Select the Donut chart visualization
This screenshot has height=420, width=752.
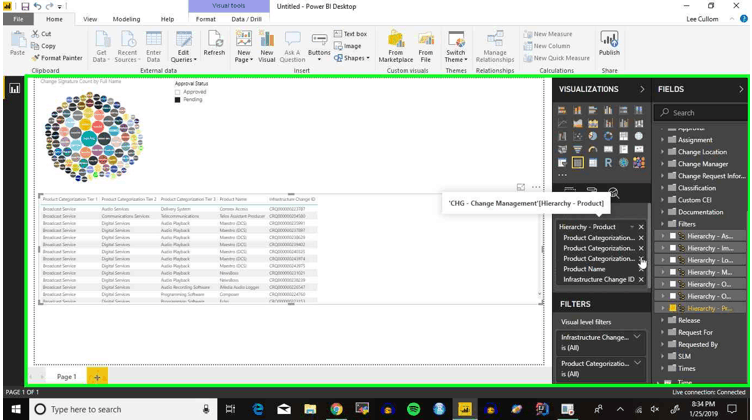click(608, 137)
